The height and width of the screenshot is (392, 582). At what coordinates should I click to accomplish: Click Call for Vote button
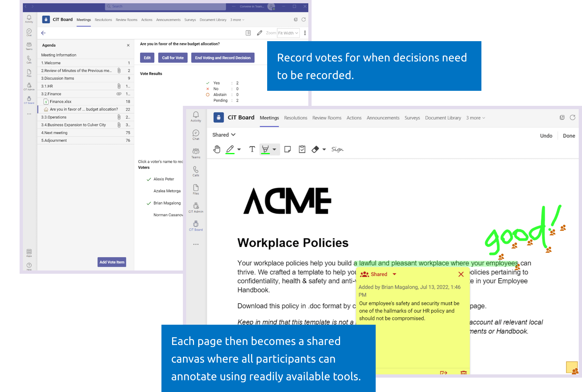173,58
